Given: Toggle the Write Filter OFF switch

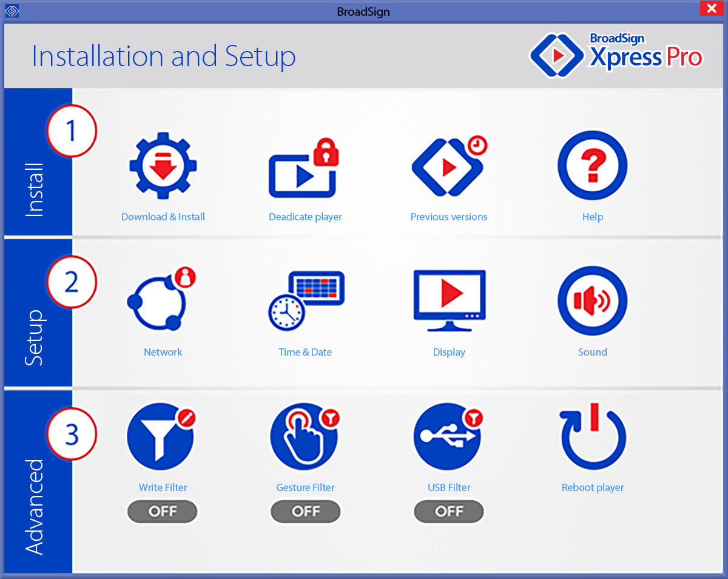Looking at the screenshot, I should pos(162,512).
